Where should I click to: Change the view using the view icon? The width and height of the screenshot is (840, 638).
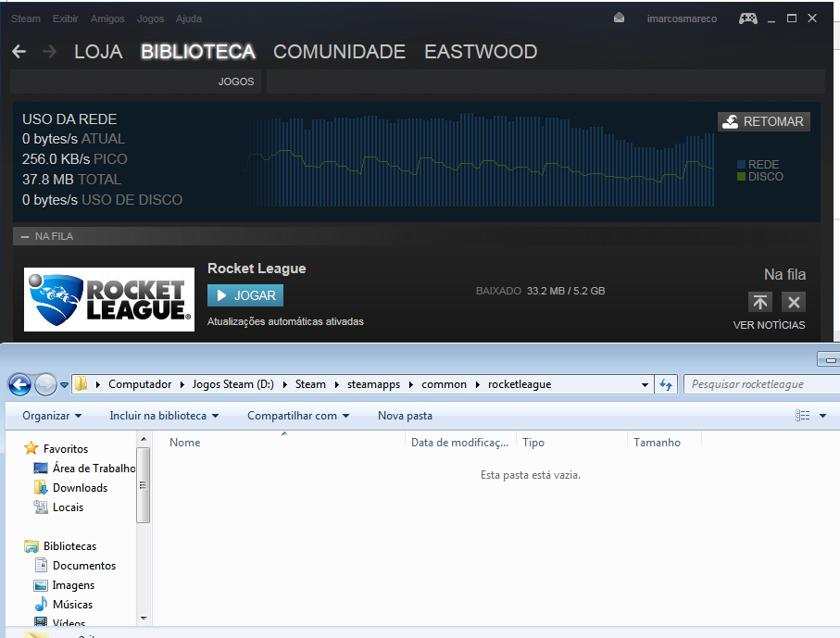(x=803, y=416)
